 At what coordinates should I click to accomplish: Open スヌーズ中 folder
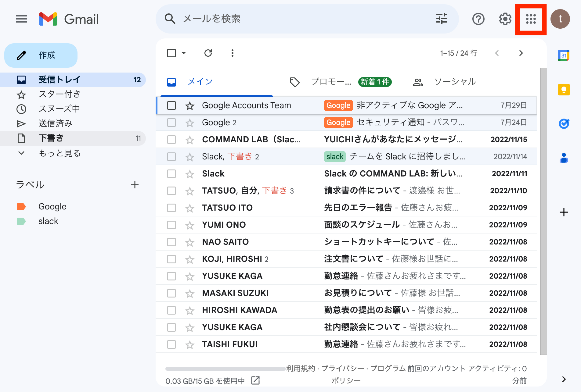[x=73, y=109]
